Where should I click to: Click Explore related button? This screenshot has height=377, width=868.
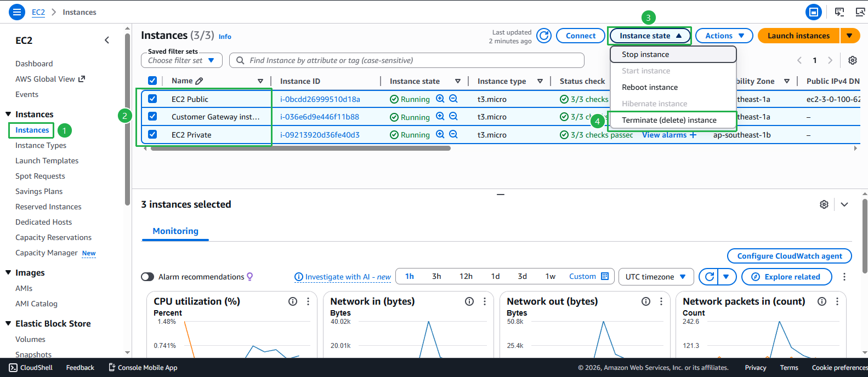[x=786, y=277]
